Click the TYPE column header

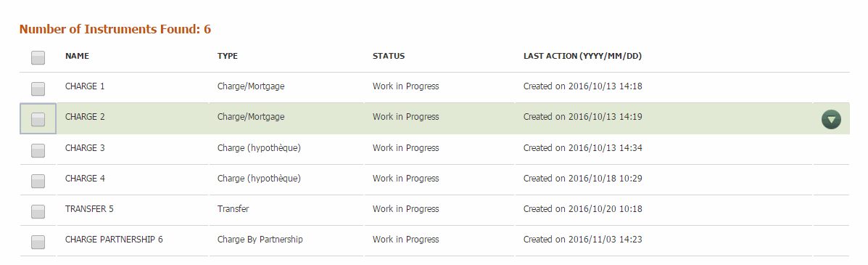point(228,56)
